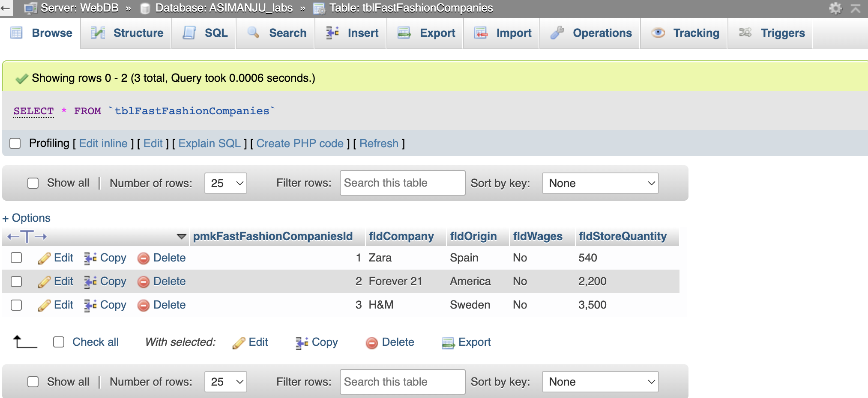Sort by the fldOrigin column header
The image size is (868, 398).
tap(473, 236)
